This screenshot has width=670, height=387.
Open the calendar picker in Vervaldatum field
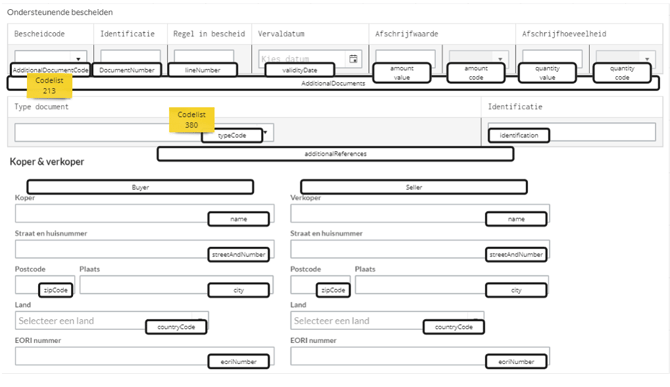[x=353, y=59]
